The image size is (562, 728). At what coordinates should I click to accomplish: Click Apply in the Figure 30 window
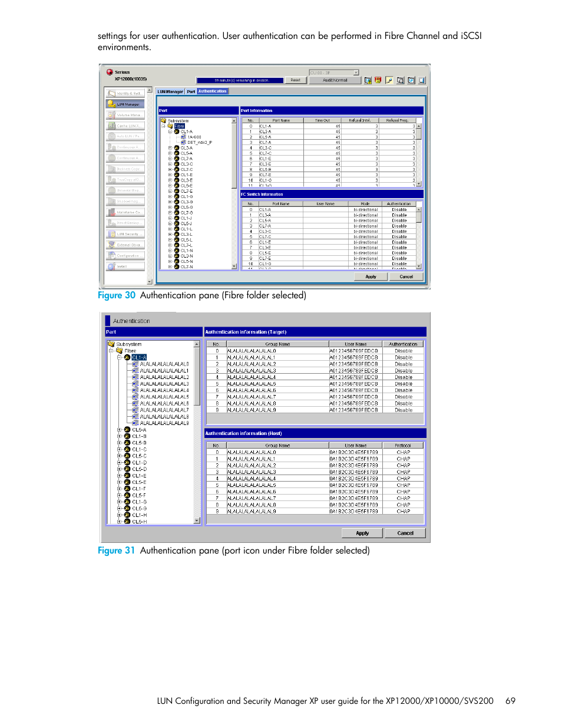[371, 276]
